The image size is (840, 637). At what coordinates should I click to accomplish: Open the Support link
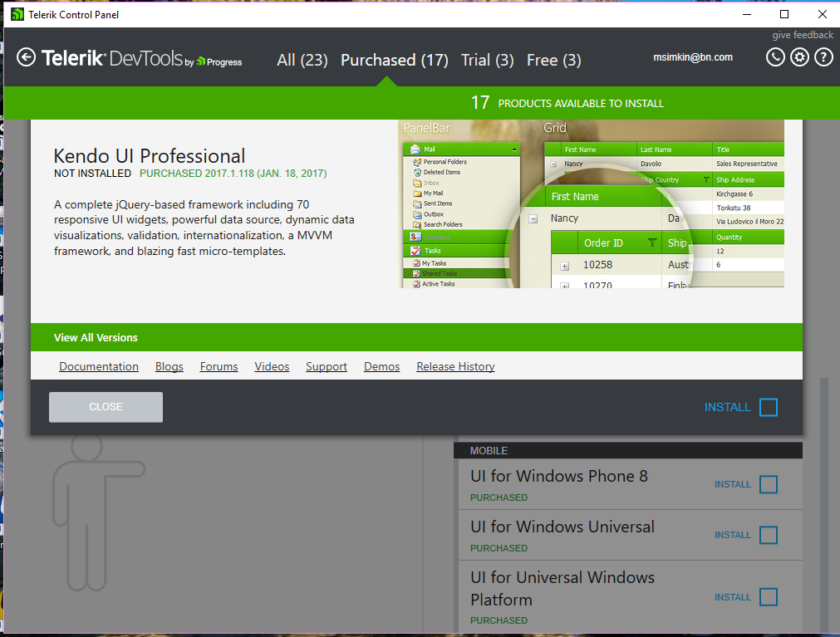coord(327,367)
